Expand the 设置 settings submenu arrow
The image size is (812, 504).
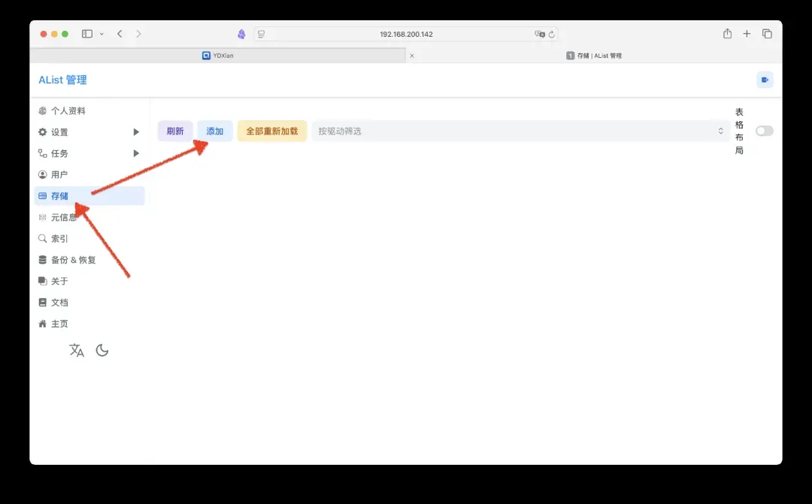point(136,132)
